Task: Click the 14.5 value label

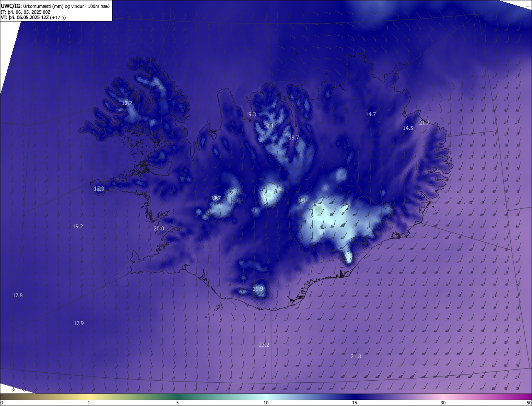Action: tap(408, 128)
